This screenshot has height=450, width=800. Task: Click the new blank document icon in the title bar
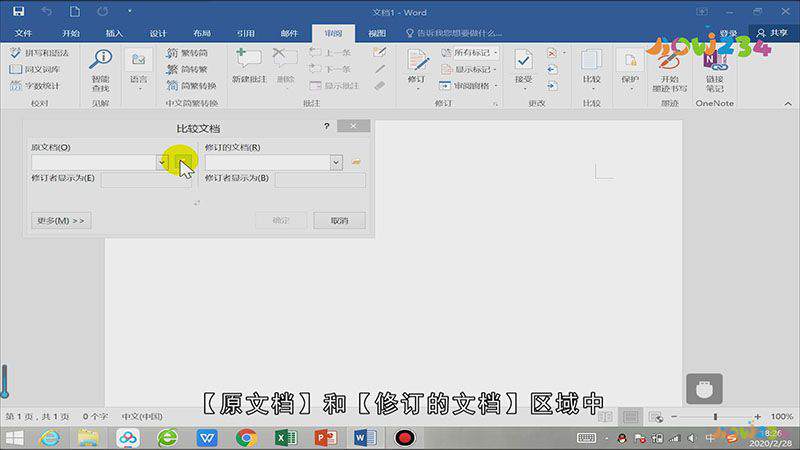point(74,11)
